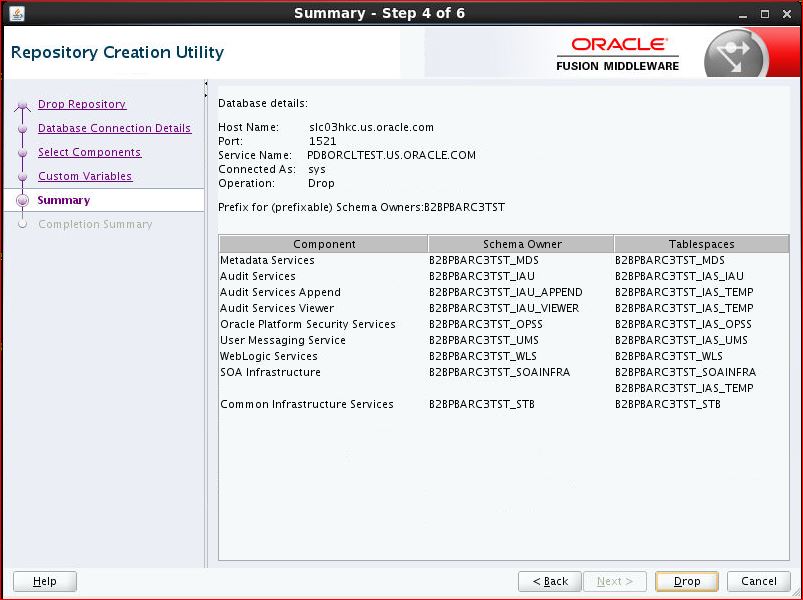Click the Drop button

coord(687,581)
